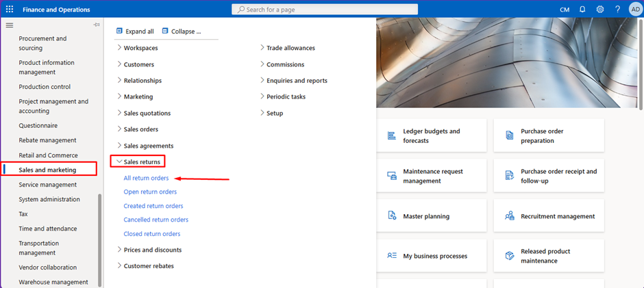Select Retail and Commerce module
Viewport: 644px width, 288px height.
pos(48,155)
